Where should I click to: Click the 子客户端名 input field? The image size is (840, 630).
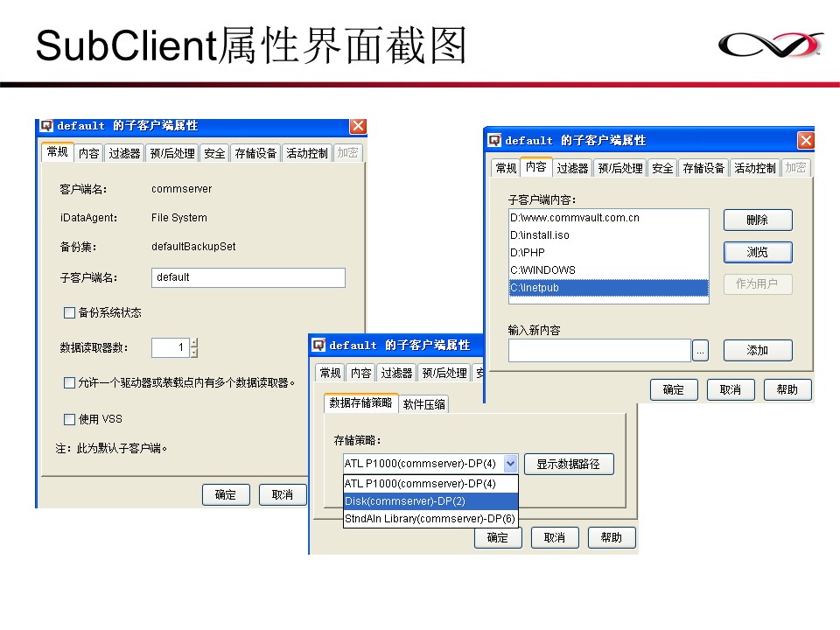tap(248, 277)
